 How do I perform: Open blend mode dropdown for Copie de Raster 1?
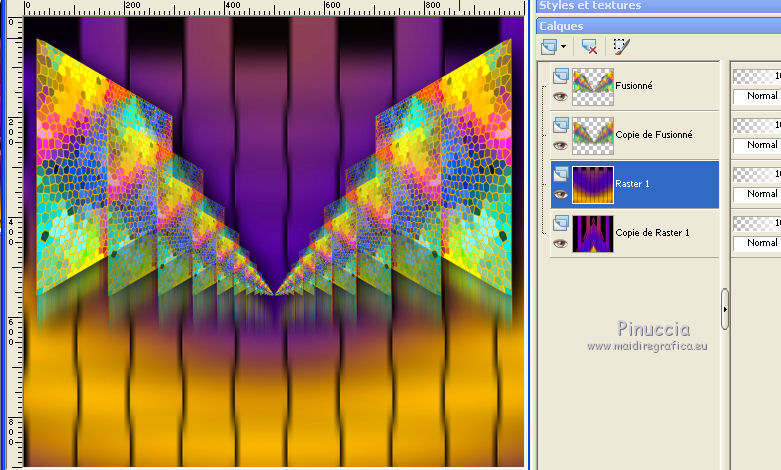pos(757,243)
